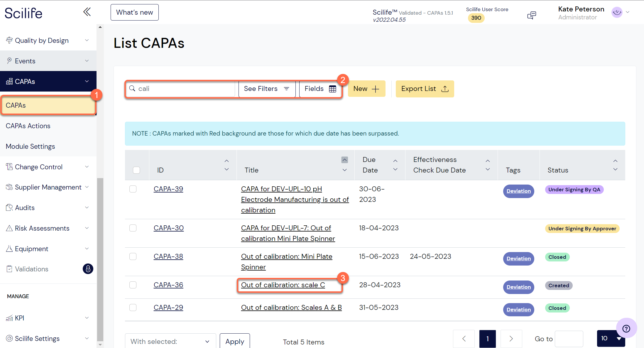Click the Scilife Settings gear icon
The image size is (644, 348).
coord(9,338)
